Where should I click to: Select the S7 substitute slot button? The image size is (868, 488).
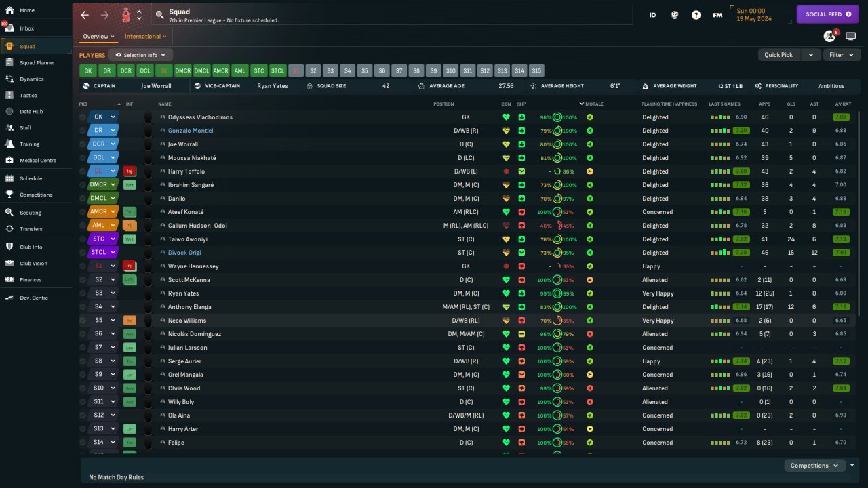pos(399,70)
